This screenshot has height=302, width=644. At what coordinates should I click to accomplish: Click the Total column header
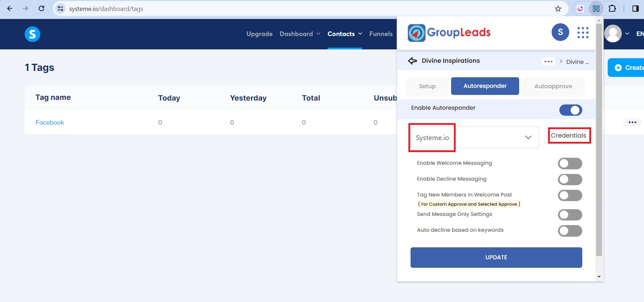point(311,98)
